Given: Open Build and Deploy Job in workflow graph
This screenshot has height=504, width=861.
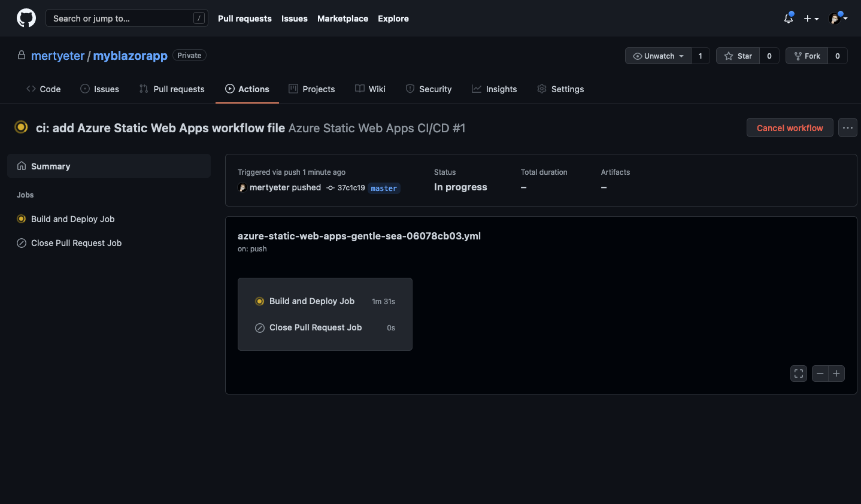Looking at the screenshot, I should [x=325, y=301].
